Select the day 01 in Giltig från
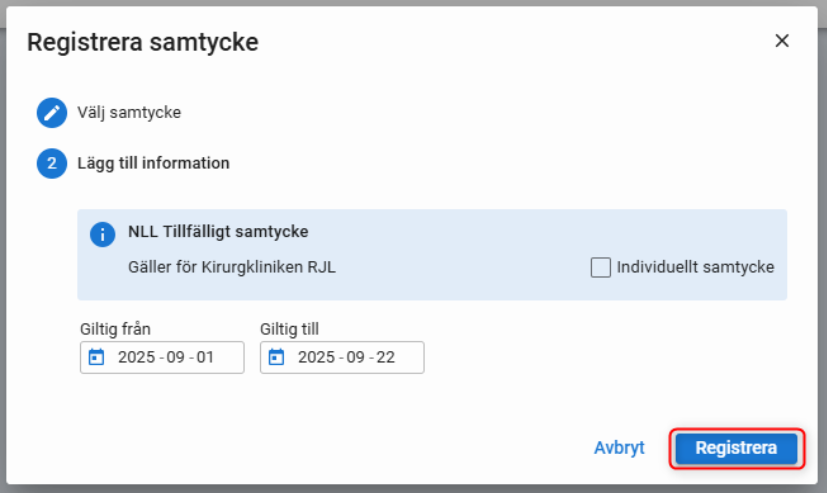This screenshot has width=827, height=494. pyautogui.click(x=205, y=358)
